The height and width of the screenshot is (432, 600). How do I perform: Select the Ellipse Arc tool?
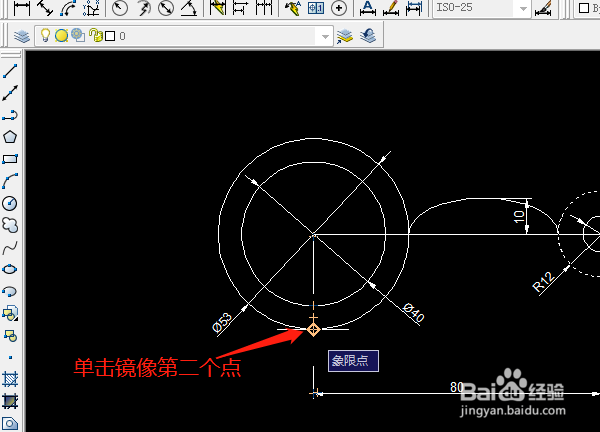tap(10, 292)
